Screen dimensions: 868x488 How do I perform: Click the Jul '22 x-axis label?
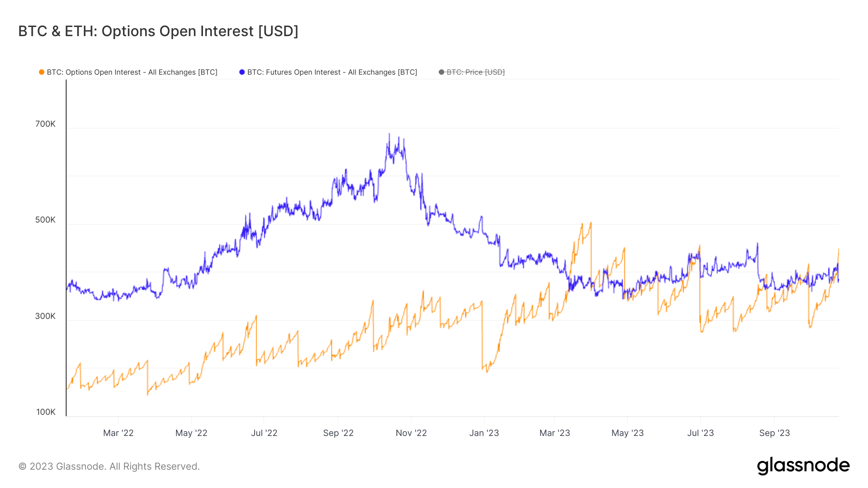(264, 433)
